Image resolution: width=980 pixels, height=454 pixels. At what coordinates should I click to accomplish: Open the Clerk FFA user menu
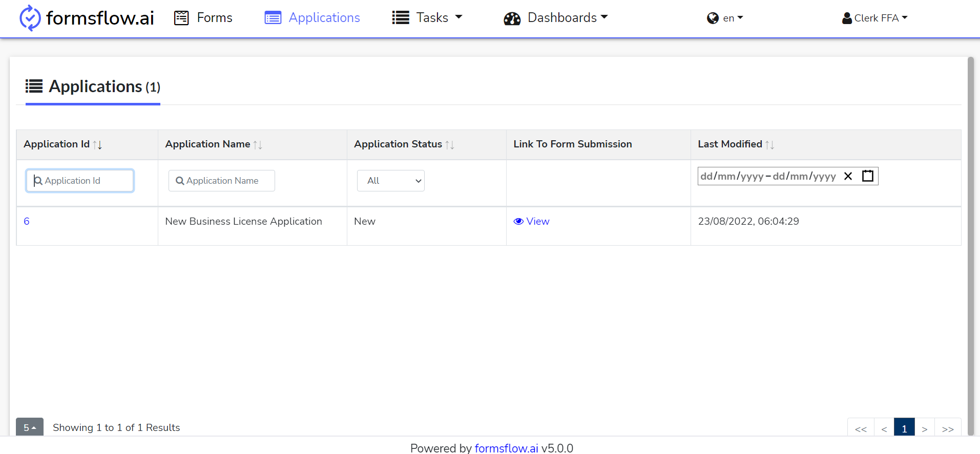pos(875,18)
